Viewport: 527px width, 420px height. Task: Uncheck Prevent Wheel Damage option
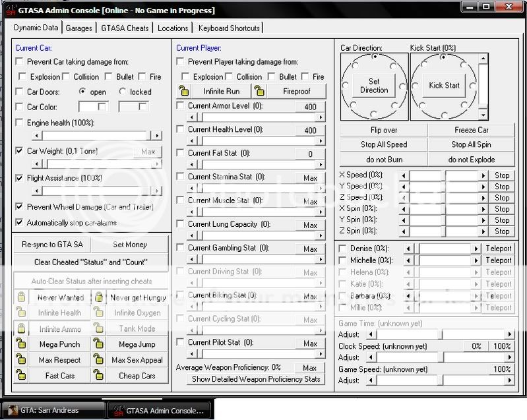(20, 207)
